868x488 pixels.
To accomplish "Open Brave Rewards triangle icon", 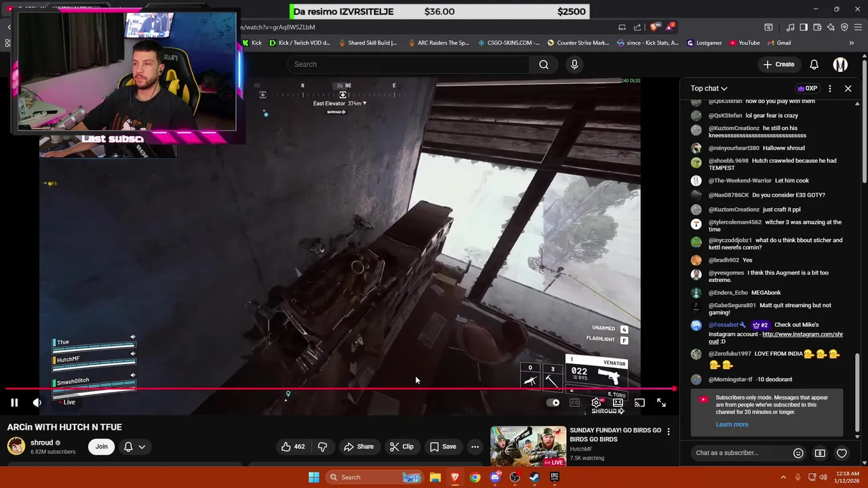I will tap(671, 27).
